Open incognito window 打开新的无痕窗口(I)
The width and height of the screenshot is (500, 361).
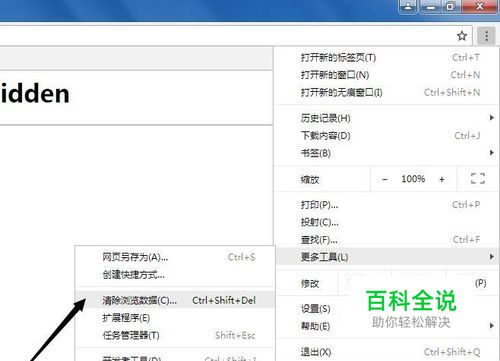[387, 92]
